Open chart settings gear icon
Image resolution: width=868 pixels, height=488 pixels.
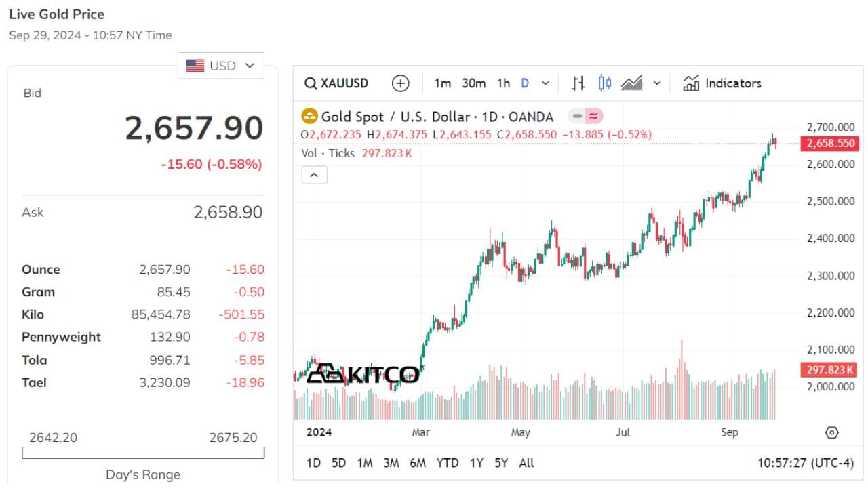[x=832, y=432]
